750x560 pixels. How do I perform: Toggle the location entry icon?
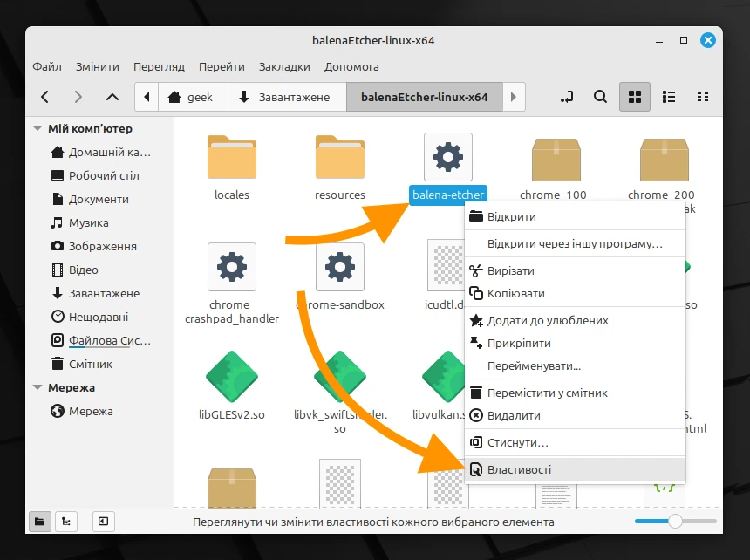pos(567,97)
